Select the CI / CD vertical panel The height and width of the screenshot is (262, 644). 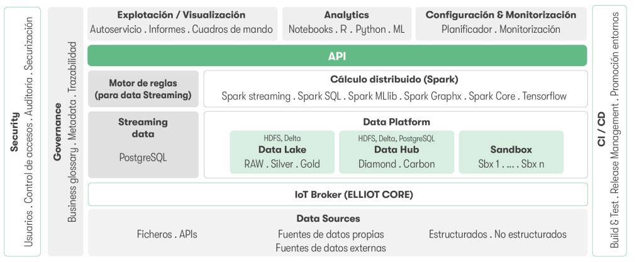[609, 130]
